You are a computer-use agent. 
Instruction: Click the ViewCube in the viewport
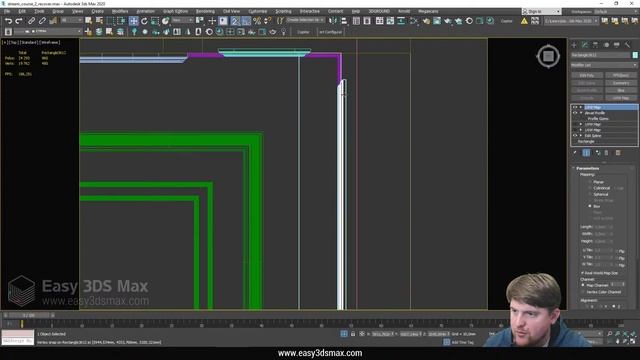click(548, 56)
